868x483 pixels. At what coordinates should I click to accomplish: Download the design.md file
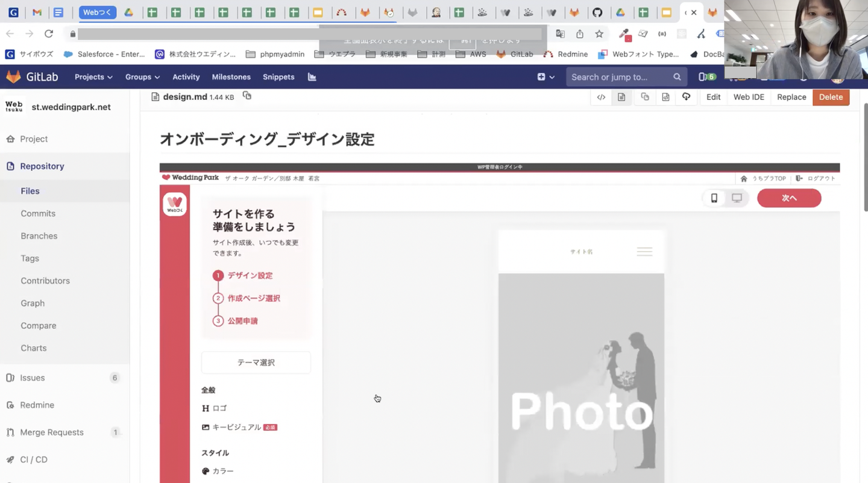click(686, 97)
